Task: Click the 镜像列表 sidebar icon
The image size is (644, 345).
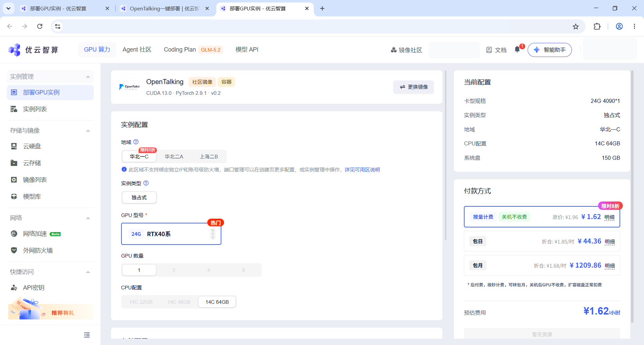Action: (x=14, y=180)
